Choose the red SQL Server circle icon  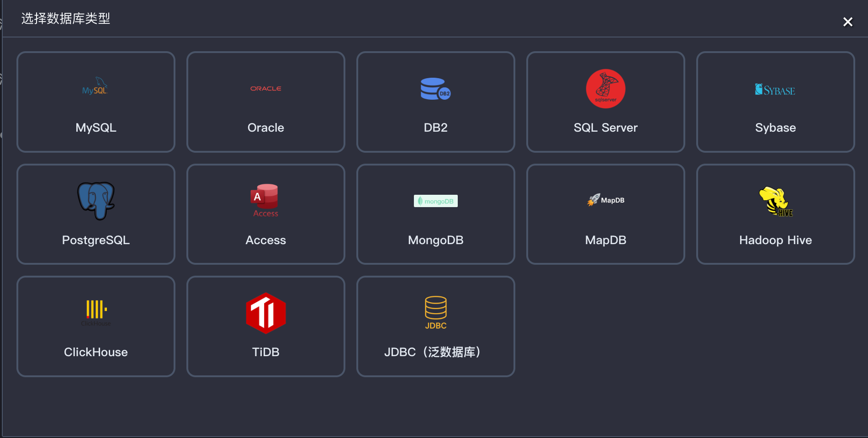point(605,89)
